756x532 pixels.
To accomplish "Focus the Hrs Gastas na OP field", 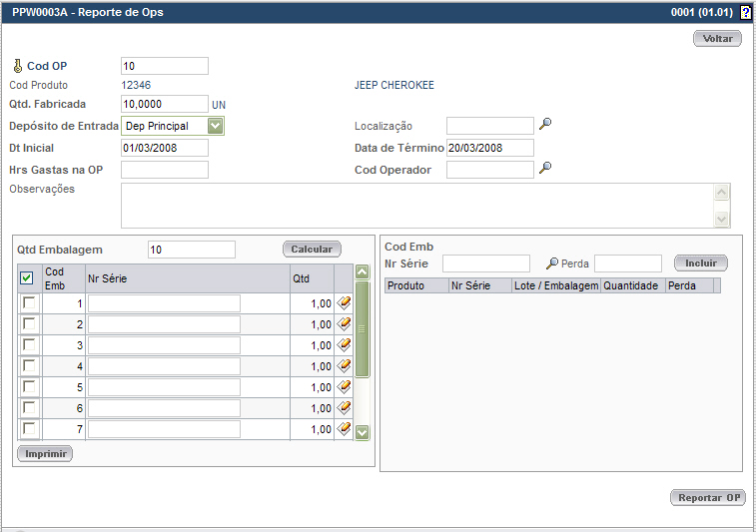I will (x=164, y=170).
